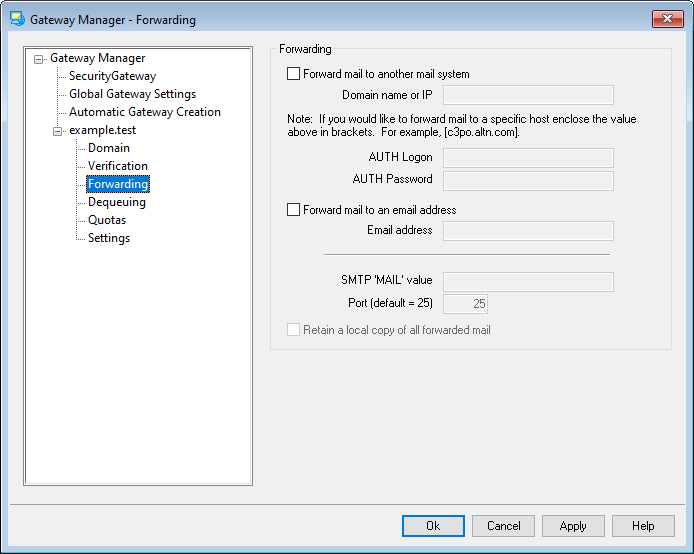Click the Cancel button

point(503,526)
